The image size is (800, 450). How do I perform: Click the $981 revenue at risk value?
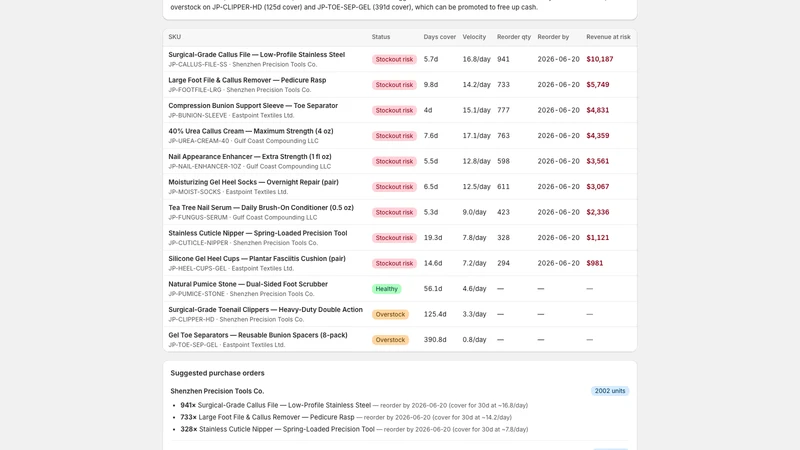[595, 263]
